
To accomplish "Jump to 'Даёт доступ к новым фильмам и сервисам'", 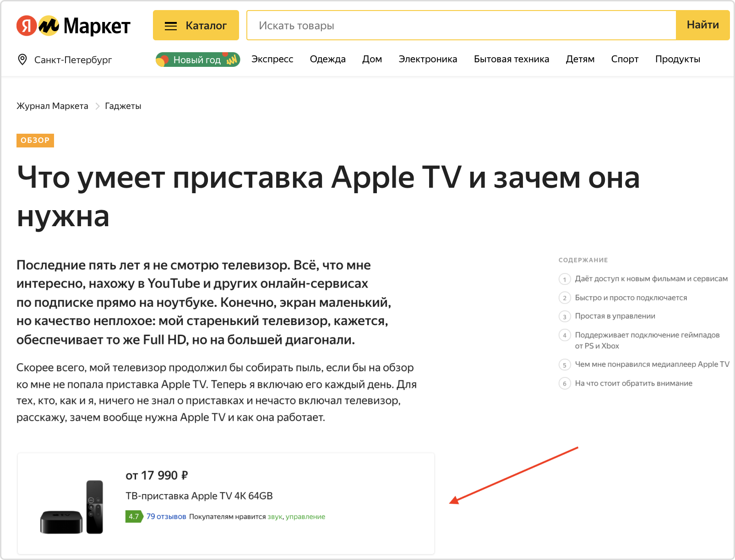I will [651, 278].
